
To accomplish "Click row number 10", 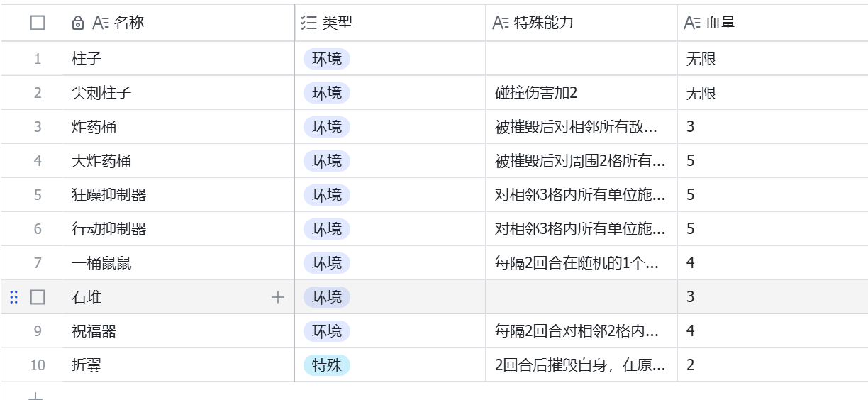I will [x=38, y=365].
